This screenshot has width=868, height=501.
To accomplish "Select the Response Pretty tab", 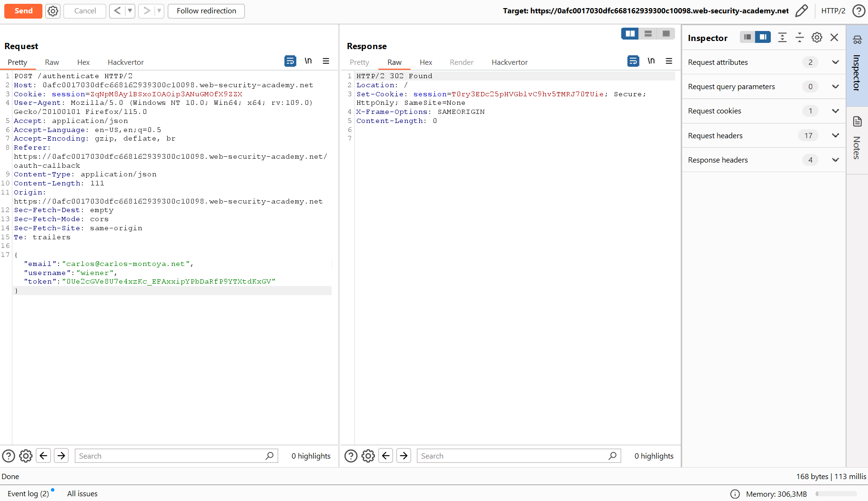I will pos(359,62).
